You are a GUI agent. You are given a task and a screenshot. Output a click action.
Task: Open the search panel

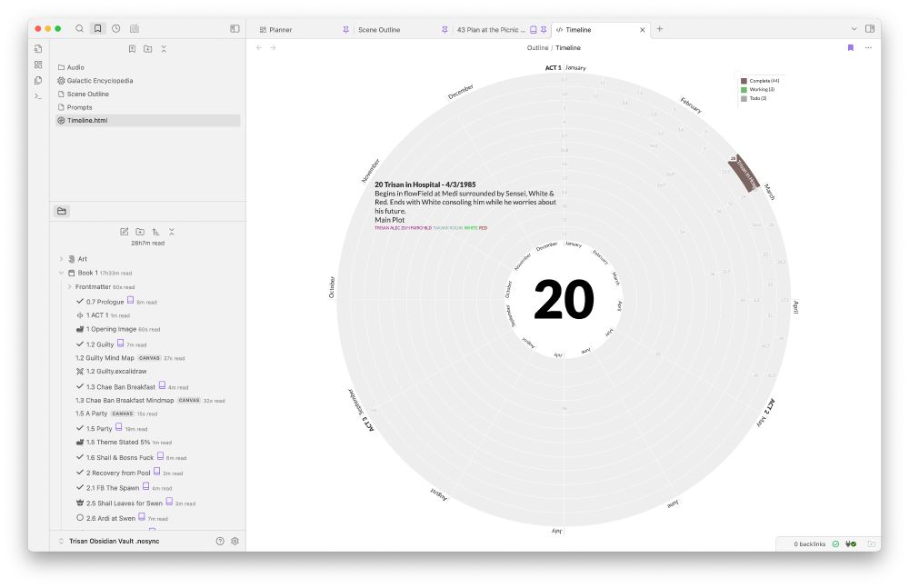tap(79, 28)
